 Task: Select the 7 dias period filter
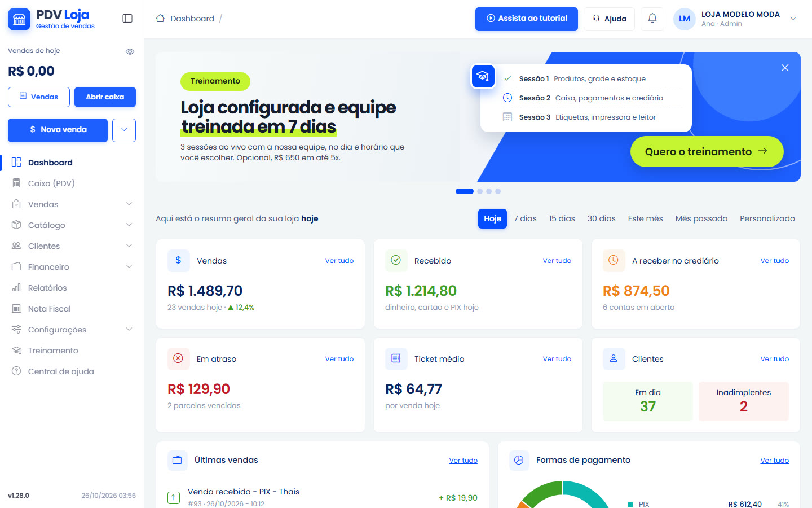click(525, 218)
